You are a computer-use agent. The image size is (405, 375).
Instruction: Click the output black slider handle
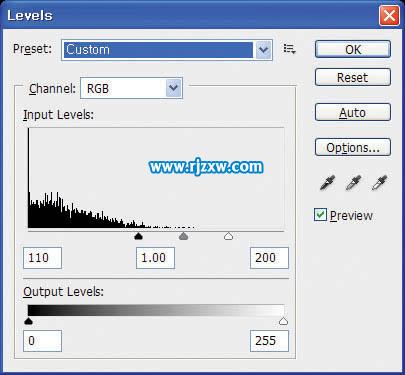(x=29, y=321)
